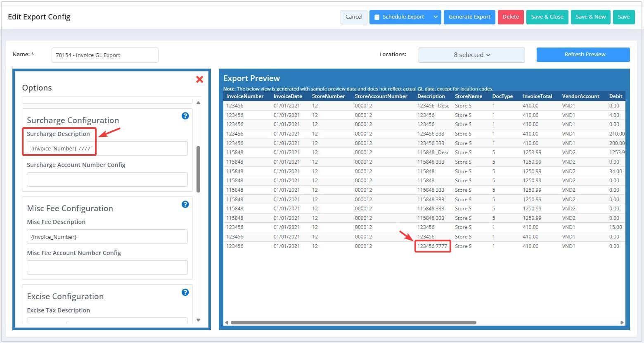Image resolution: width=644 pixels, height=343 pixels.
Task: Click the red Delete button
Action: pos(510,17)
